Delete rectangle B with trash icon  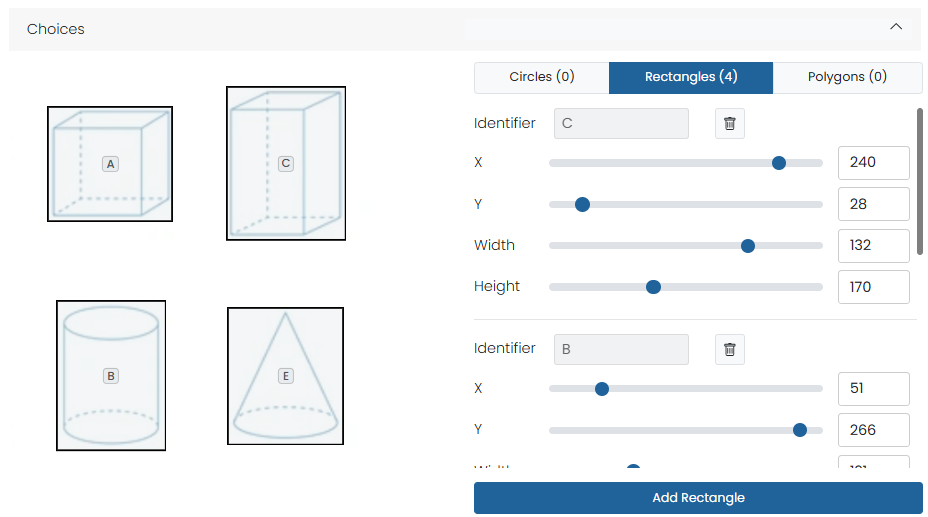click(730, 349)
